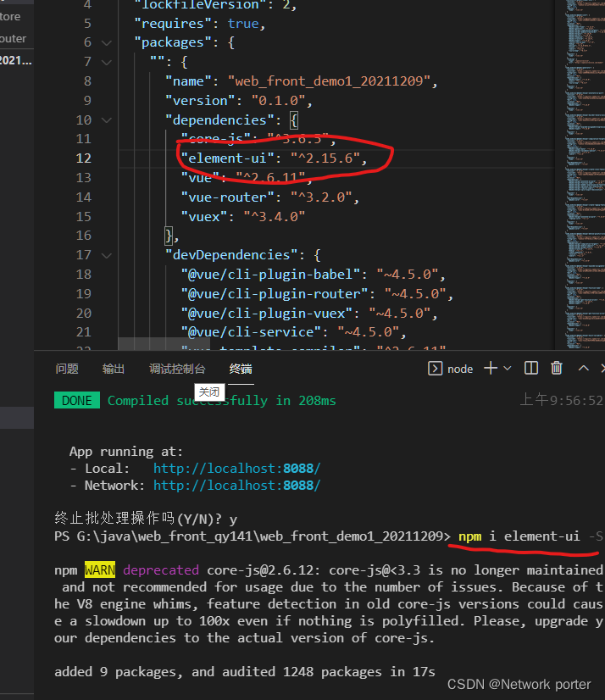This screenshot has width=605, height=700.
Task: Click the true value on line 5
Action: pos(243,24)
